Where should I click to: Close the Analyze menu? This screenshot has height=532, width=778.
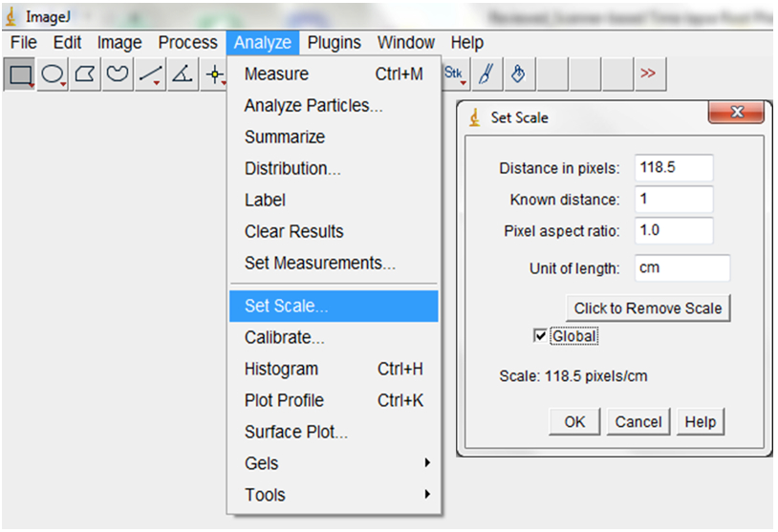tap(263, 43)
